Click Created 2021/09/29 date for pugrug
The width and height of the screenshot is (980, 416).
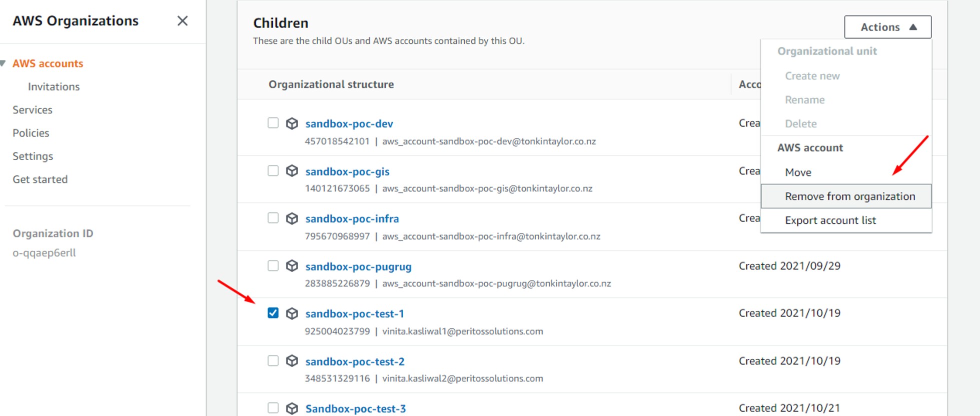point(789,266)
